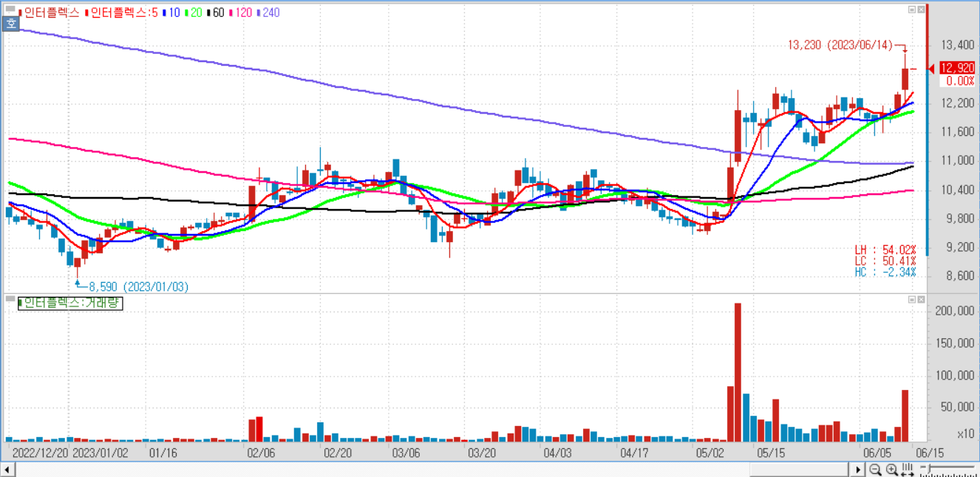Click the 11,000 price axis label
Image resolution: width=980 pixels, height=477 pixels.
tap(957, 160)
